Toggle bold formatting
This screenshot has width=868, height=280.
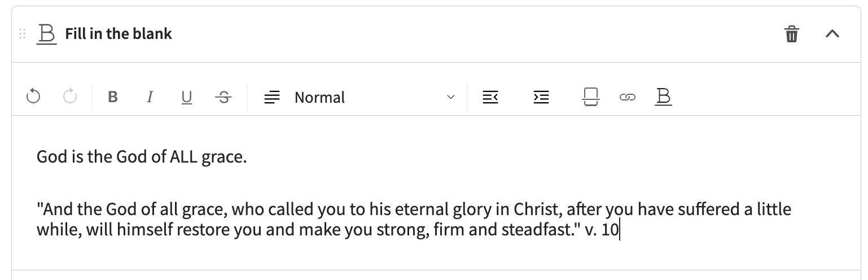[x=113, y=97]
